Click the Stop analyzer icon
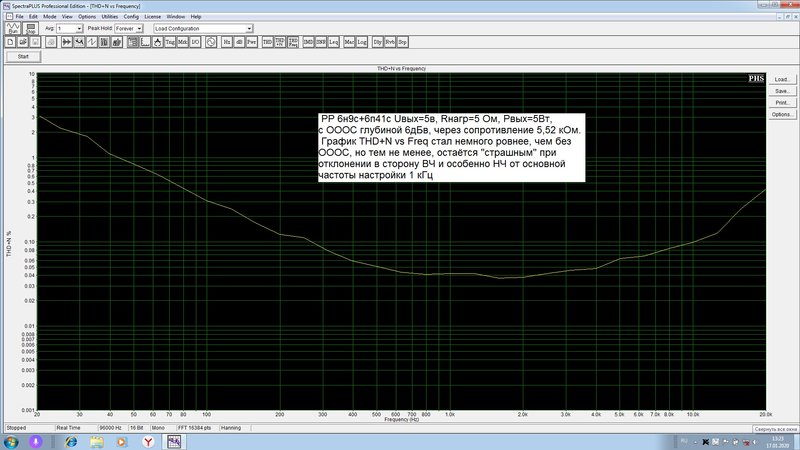The image size is (800, 450). [31, 28]
